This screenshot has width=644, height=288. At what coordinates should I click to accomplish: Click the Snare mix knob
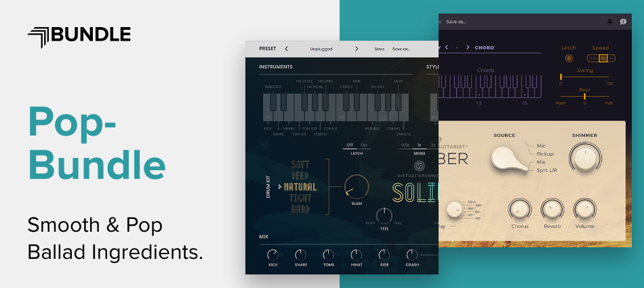pyautogui.click(x=300, y=255)
